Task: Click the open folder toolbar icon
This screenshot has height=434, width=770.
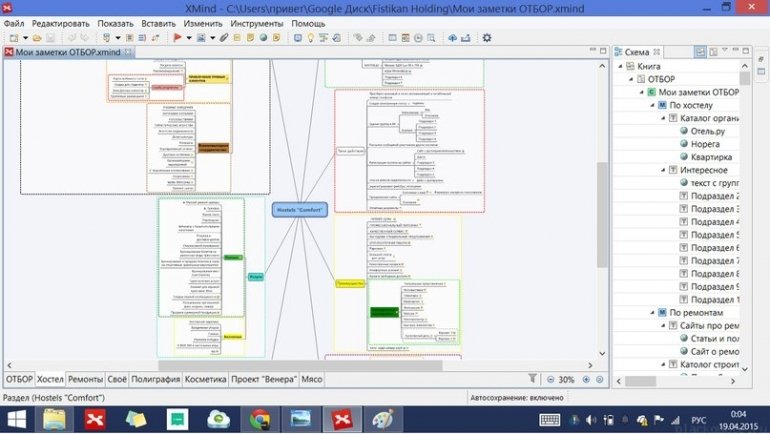Action: (37, 38)
